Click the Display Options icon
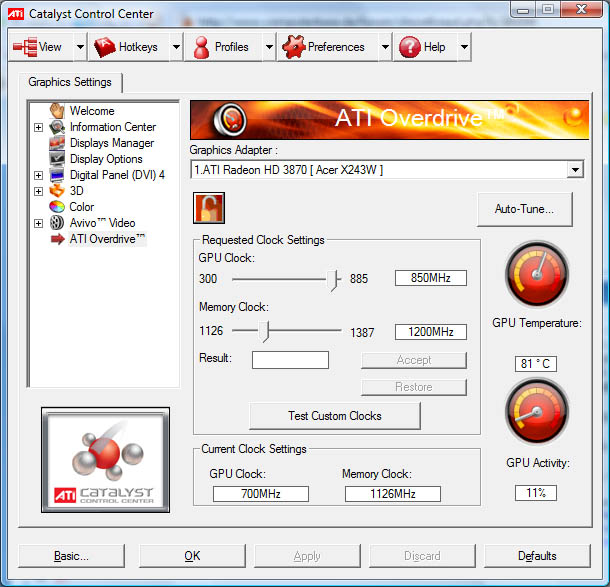This screenshot has height=587, width=610. coord(57,159)
